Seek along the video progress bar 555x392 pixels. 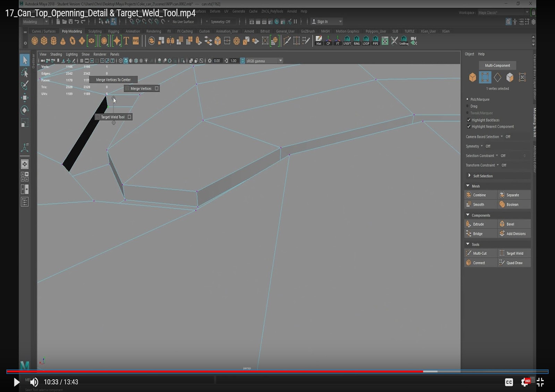click(x=277, y=371)
